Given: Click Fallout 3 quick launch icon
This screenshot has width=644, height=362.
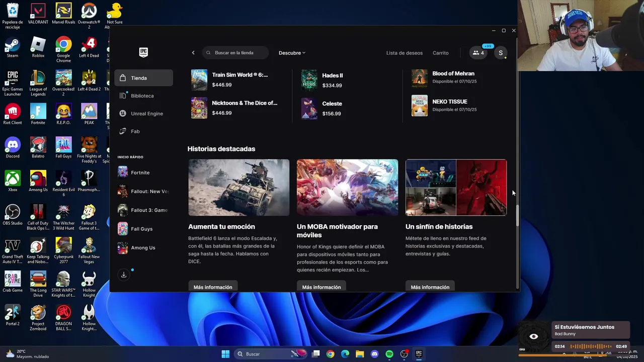Looking at the screenshot, I should [x=123, y=210].
